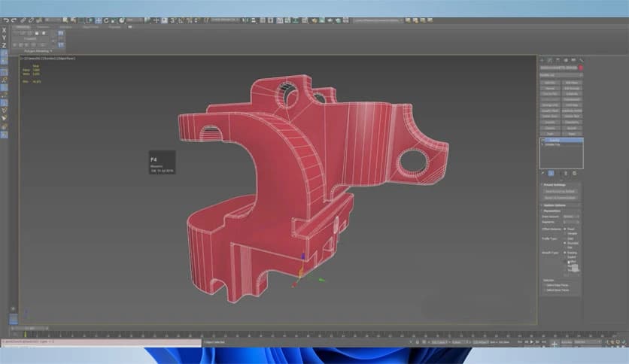
Task: Open the Freeform ribbon tab
Action: pyautogui.click(x=43, y=26)
